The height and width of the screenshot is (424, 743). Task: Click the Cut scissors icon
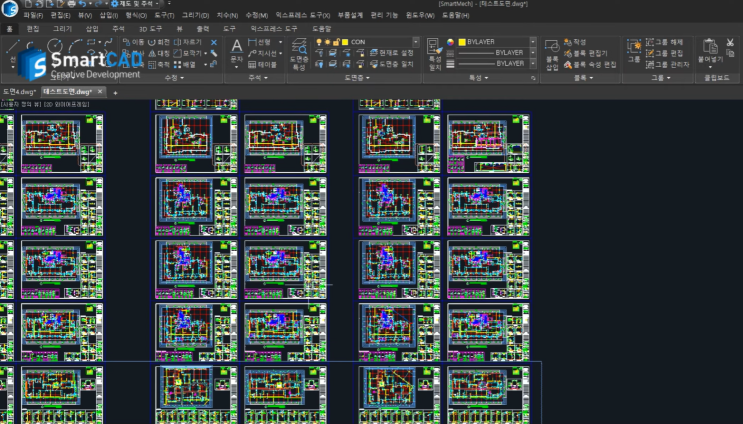point(730,43)
